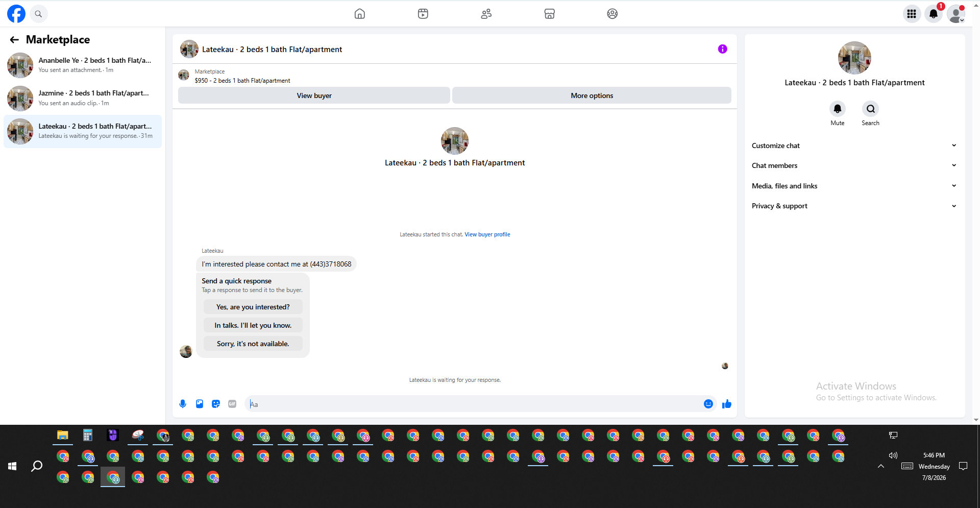Open the Friends tab icon
The width and height of the screenshot is (980, 508).
tap(486, 14)
